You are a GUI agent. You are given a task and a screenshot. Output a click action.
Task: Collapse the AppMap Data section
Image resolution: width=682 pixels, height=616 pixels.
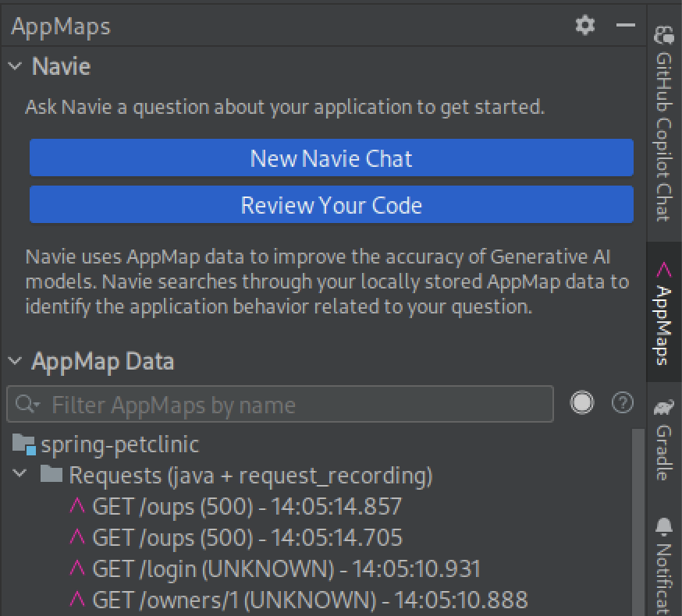(x=15, y=361)
